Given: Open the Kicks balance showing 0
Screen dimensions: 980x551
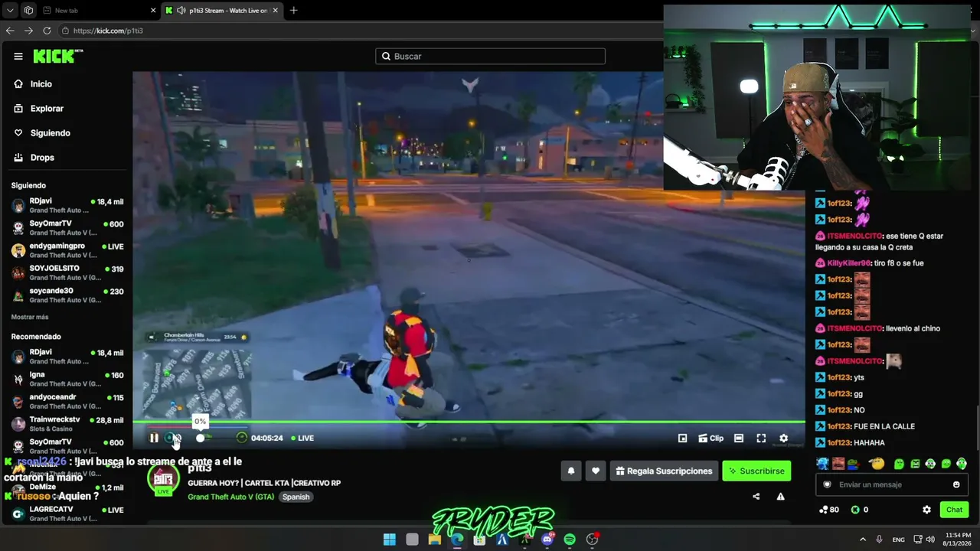Looking at the screenshot, I should pos(860,510).
